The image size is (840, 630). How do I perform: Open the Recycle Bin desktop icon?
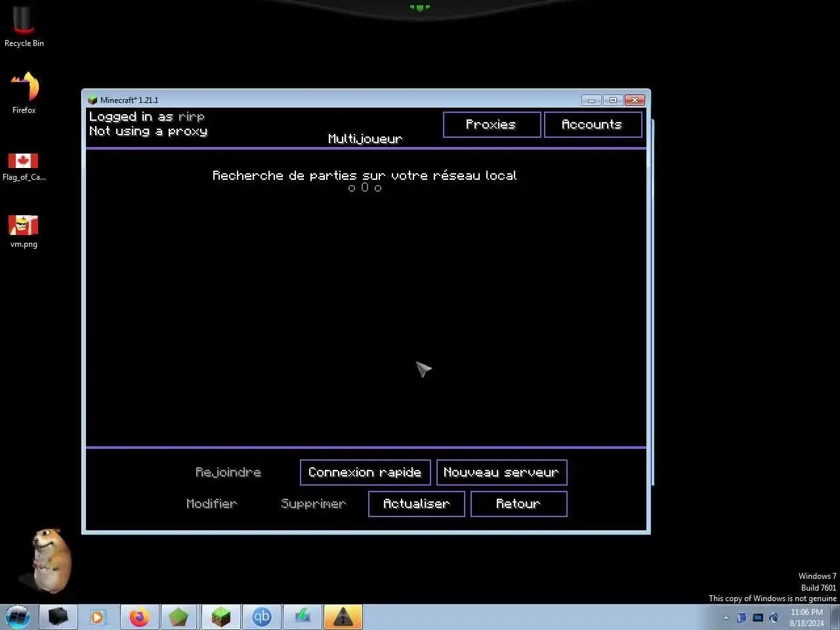coord(24,28)
